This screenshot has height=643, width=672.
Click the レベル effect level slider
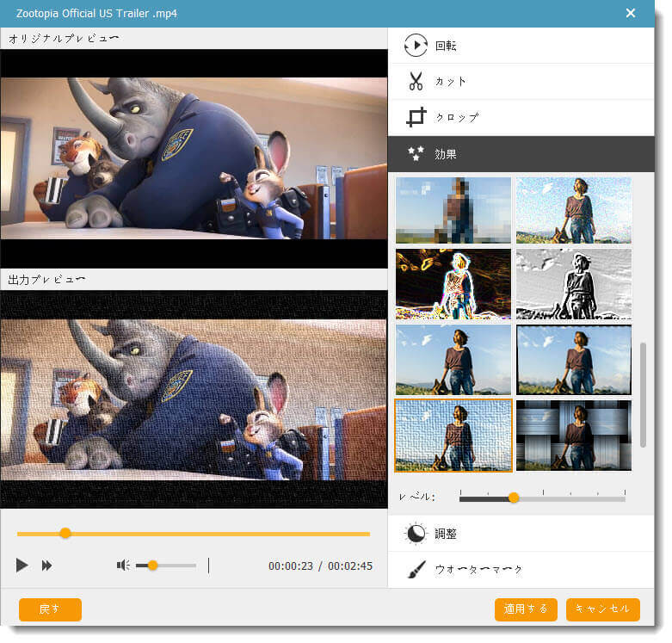(x=542, y=498)
